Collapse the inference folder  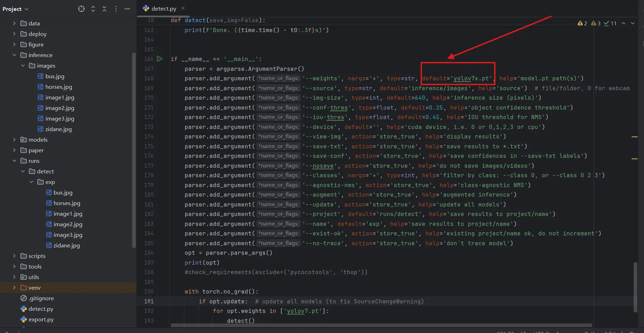tap(14, 55)
